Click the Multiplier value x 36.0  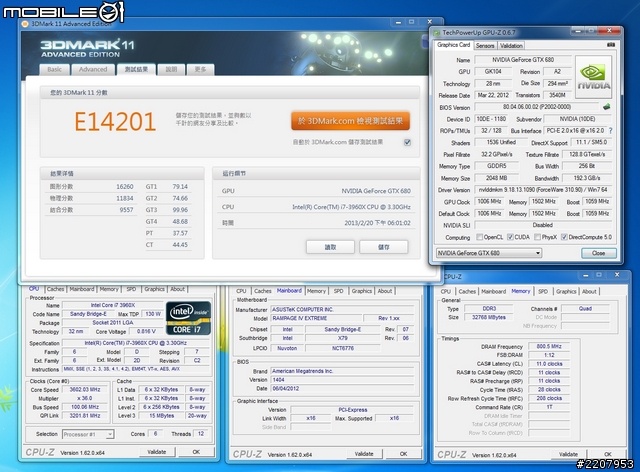[x=85, y=398]
